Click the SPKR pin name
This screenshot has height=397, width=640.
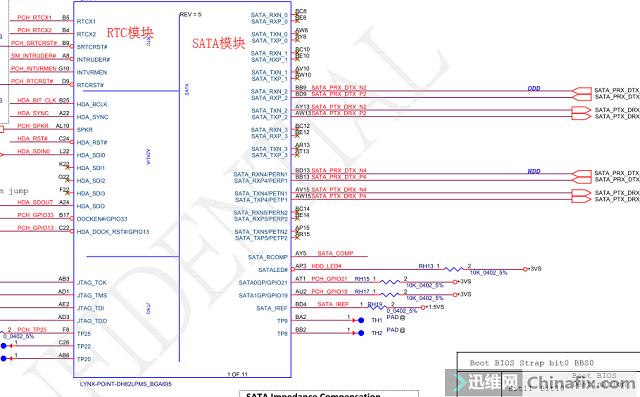[x=84, y=130]
